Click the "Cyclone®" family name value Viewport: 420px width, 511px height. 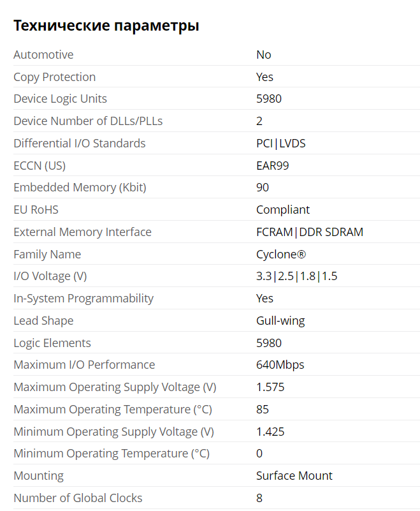tap(280, 255)
